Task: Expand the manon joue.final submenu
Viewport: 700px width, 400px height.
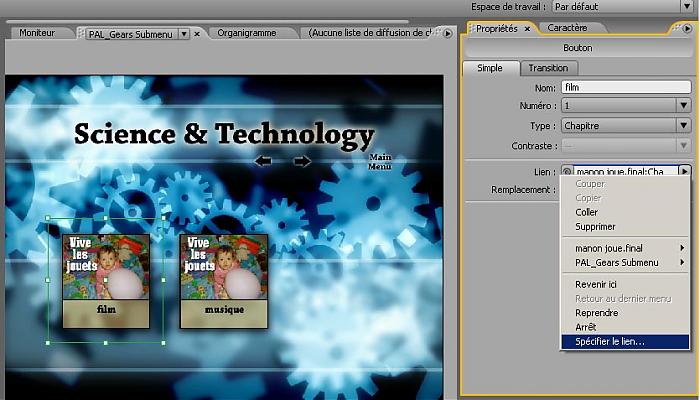Action: tap(625, 248)
